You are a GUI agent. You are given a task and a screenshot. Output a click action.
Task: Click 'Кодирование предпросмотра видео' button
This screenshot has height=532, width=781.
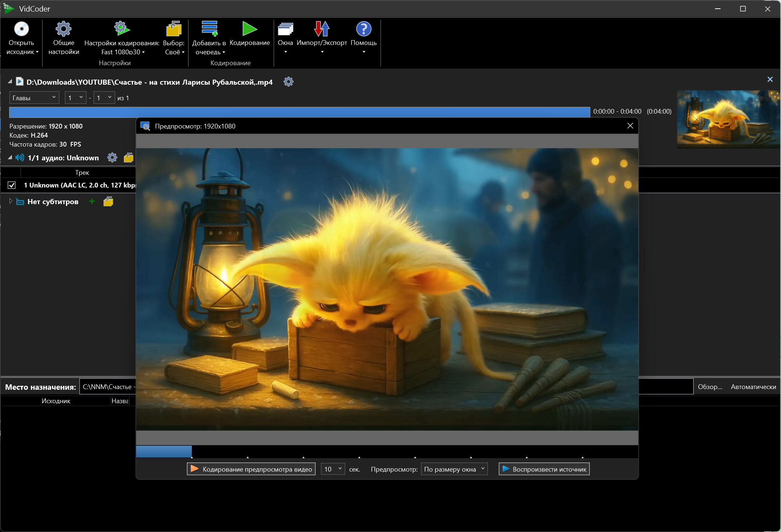click(x=251, y=469)
